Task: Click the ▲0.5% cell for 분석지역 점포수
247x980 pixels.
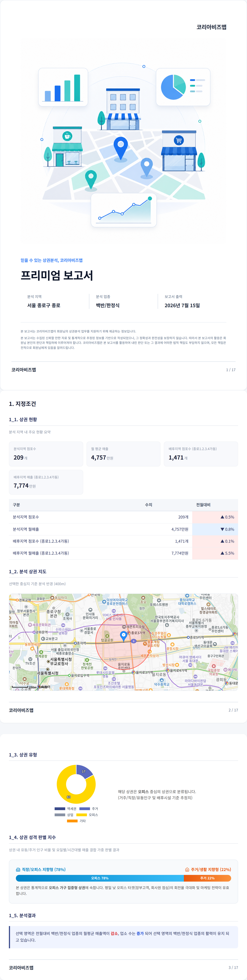Action: pos(215,517)
